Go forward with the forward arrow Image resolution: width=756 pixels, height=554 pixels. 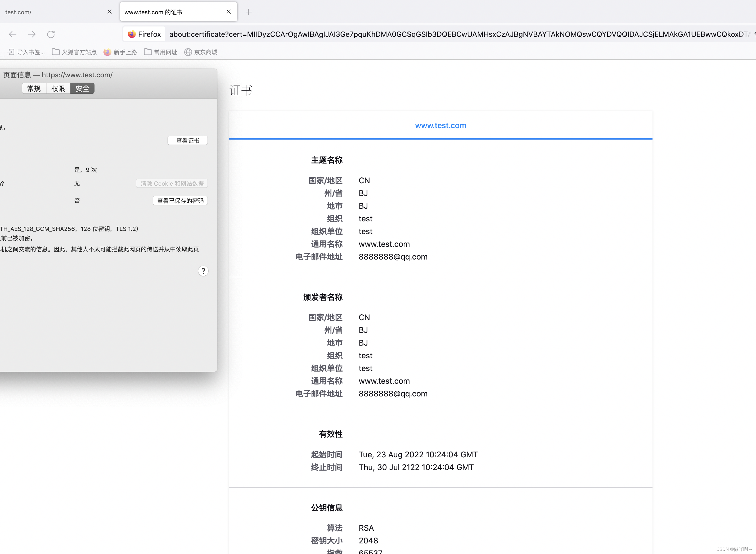(x=32, y=34)
